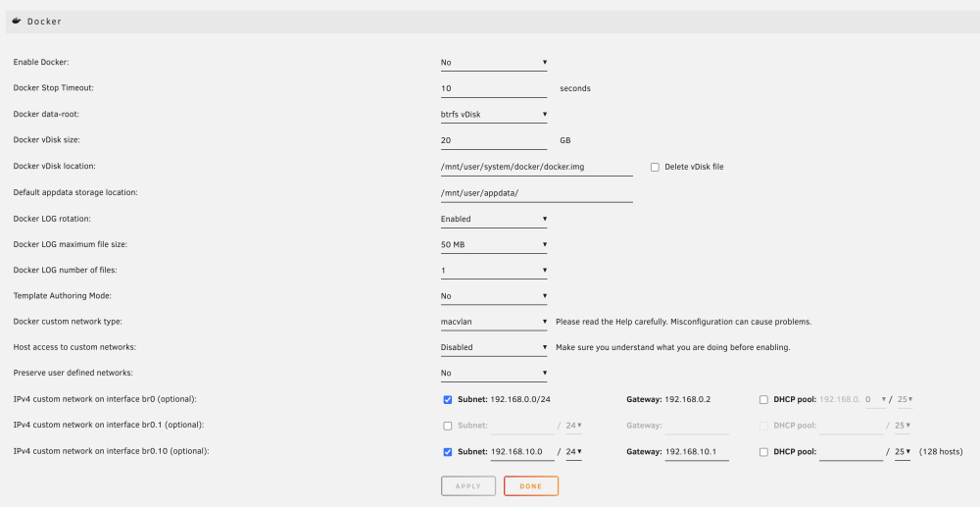Open the Enable Docker dropdown
The width and height of the screenshot is (980, 507).
tap(494, 63)
